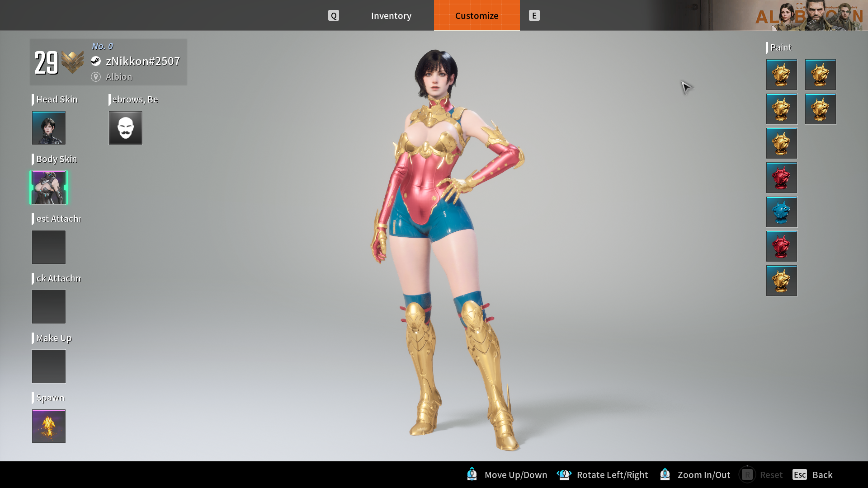Screen dimensions: 868x488
Task: Choose the first gold paint swatch, left column
Action: coord(781,75)
